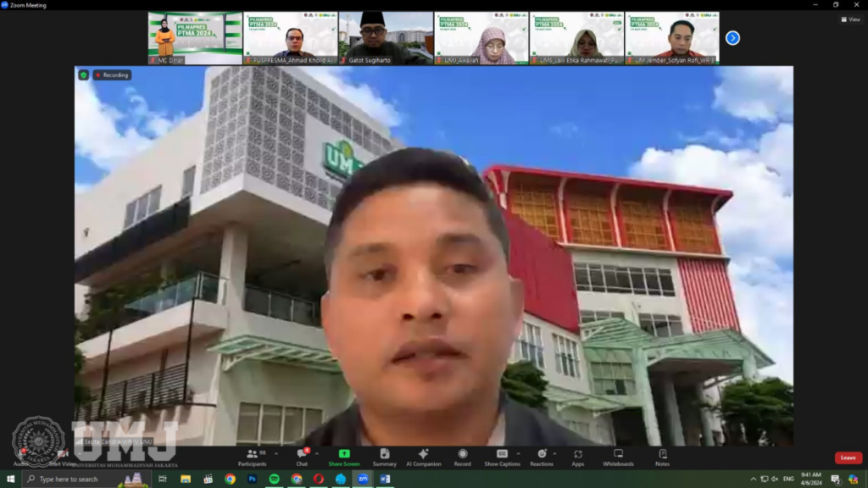Viewport: 868px width, 488px height.
Task: Open the Reactions picker
Action: [x=542, y=457]
